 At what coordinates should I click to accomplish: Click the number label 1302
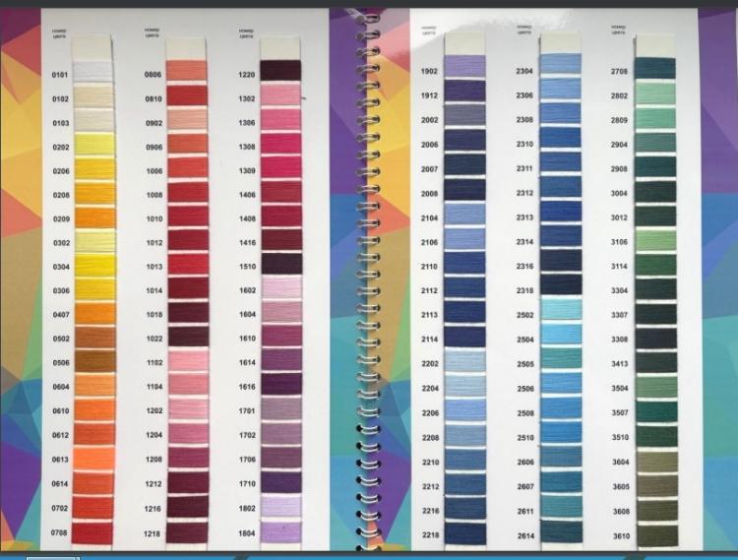(247, 98)
